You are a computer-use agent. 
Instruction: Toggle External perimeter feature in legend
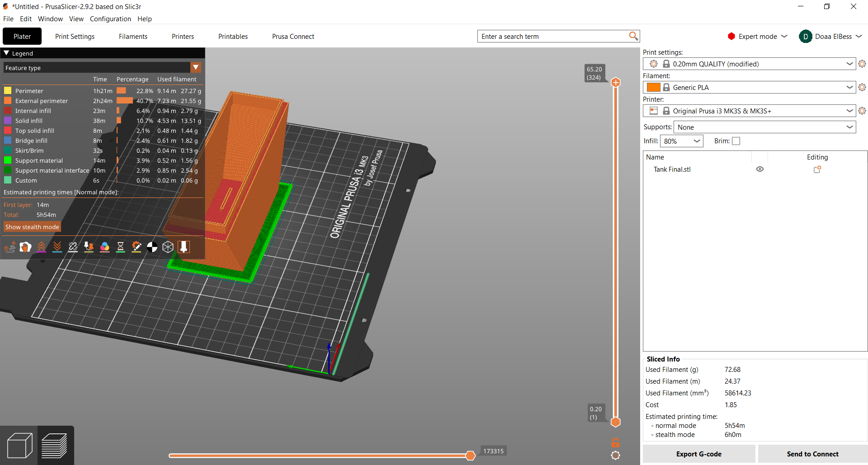pos(102,101)
